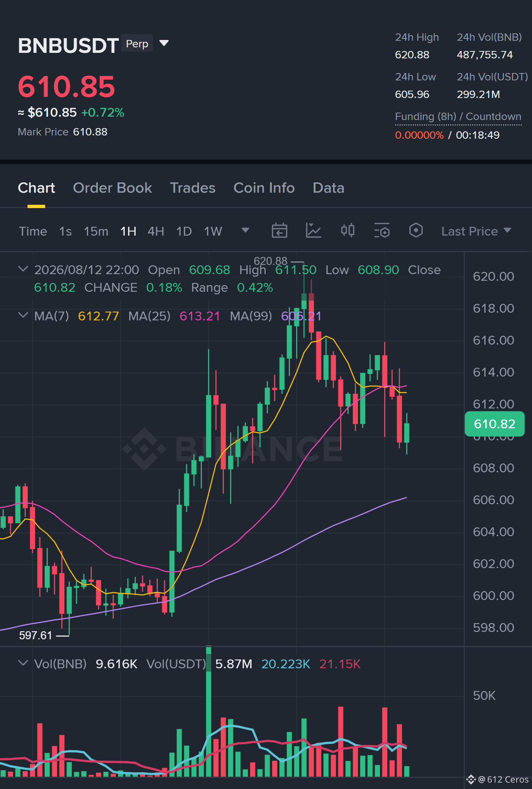Open the BNBUSDT pair selector dropdown arrow
The height and width of the screenshot is (789, 532).
(x=164, y=43)
